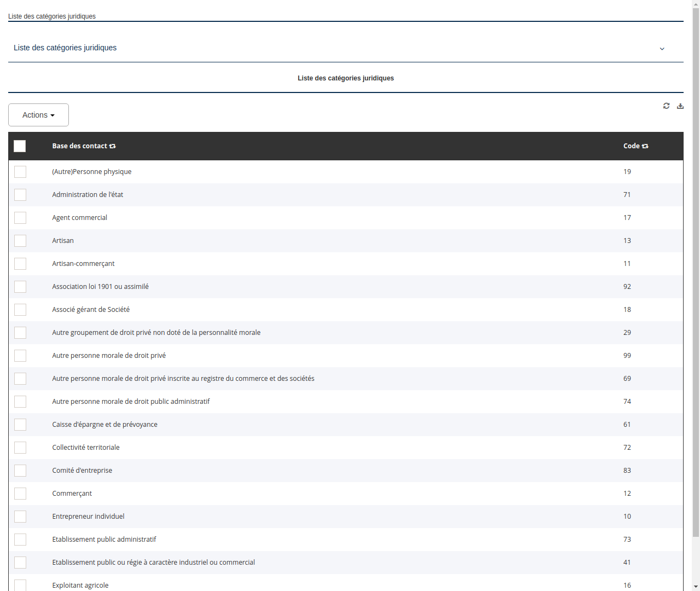Open code 19 for (Autre)Personne physique

click(x=627, y=171)
